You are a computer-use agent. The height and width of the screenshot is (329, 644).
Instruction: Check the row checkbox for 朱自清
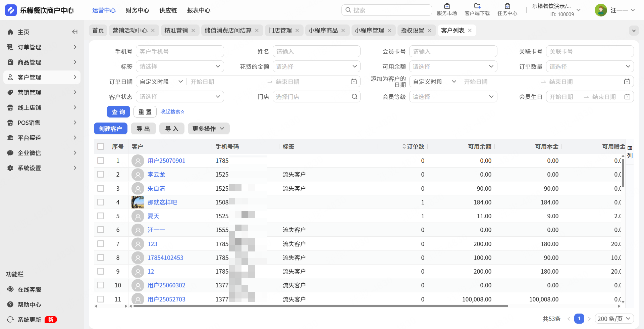[x=101, y=188]
